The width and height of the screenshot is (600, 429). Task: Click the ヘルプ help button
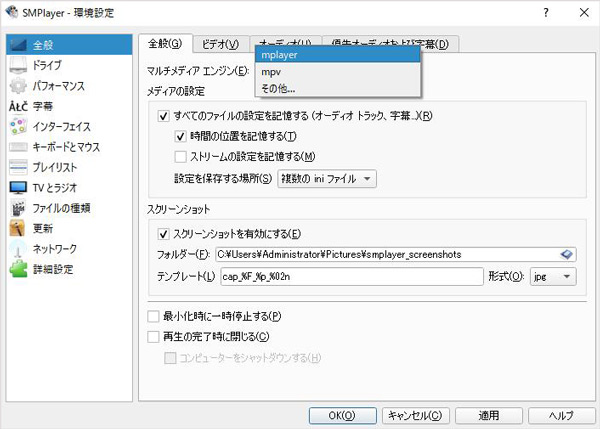coord(562,416)
